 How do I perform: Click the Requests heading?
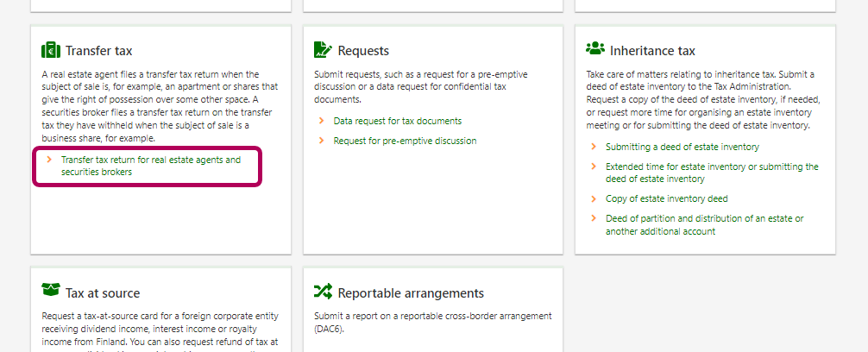pyautogui.click(x=363, y=51)
